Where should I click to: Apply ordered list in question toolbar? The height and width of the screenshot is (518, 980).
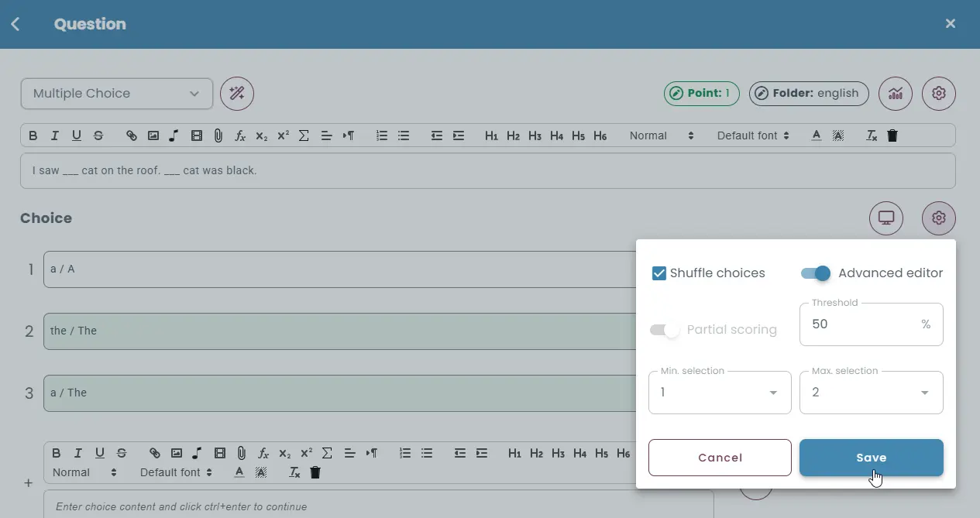[x=381, y=136]
